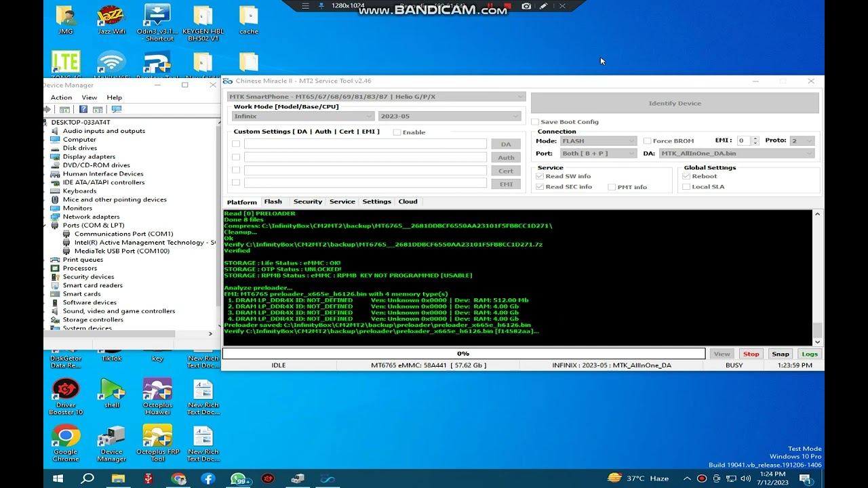
Task: Launch Driver Booster 10 desktop icon
Action: (x=66, y=396)
